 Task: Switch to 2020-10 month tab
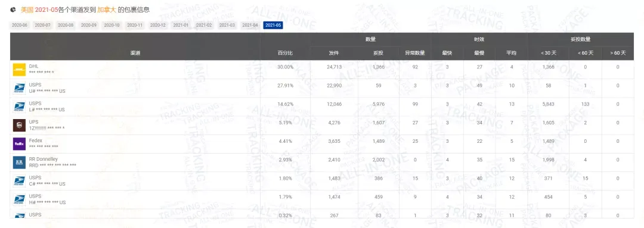112,25
